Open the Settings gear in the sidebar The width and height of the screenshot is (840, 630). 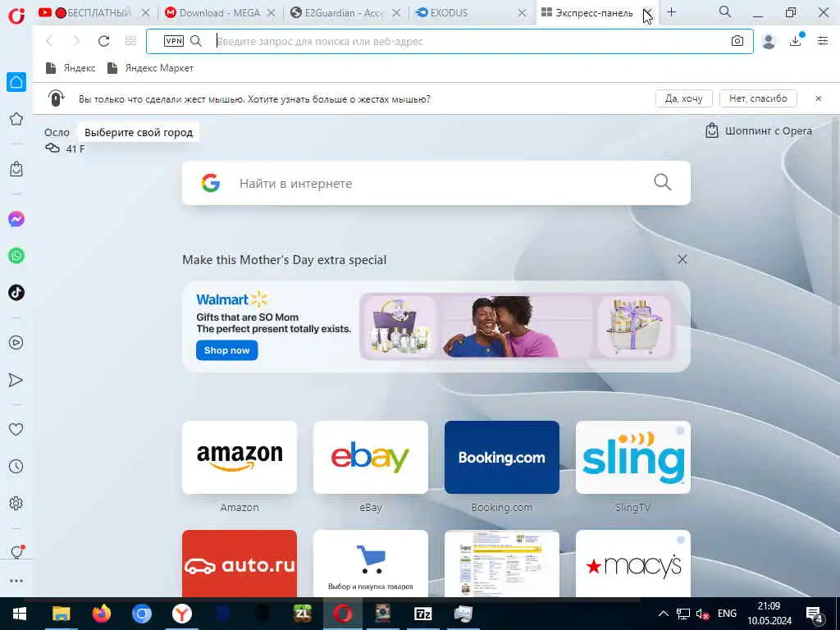[x=16, y=503]
